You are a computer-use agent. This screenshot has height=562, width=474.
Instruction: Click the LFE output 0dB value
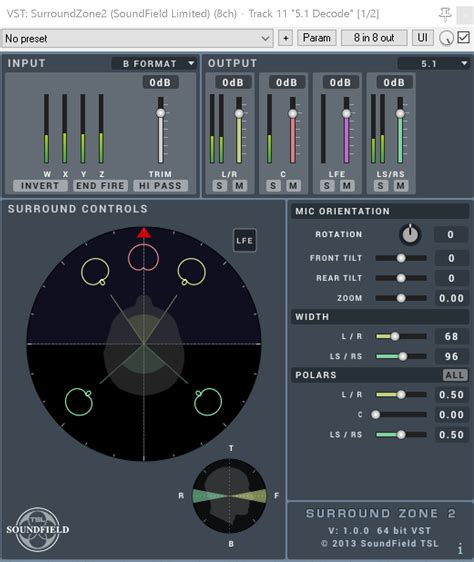point(341,82)
